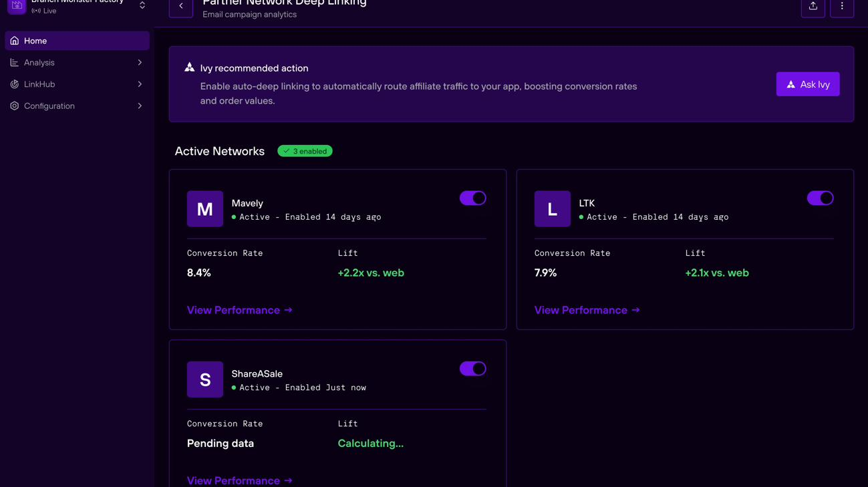Viewport: 868px width, 487px height.
Task: Click the Live environment indicator
Action: (x=44, y=11)
